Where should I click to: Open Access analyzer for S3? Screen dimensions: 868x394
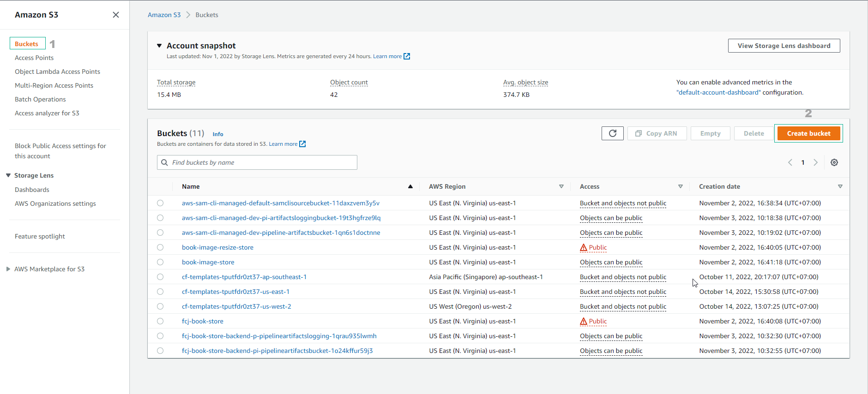click(47, 113)
